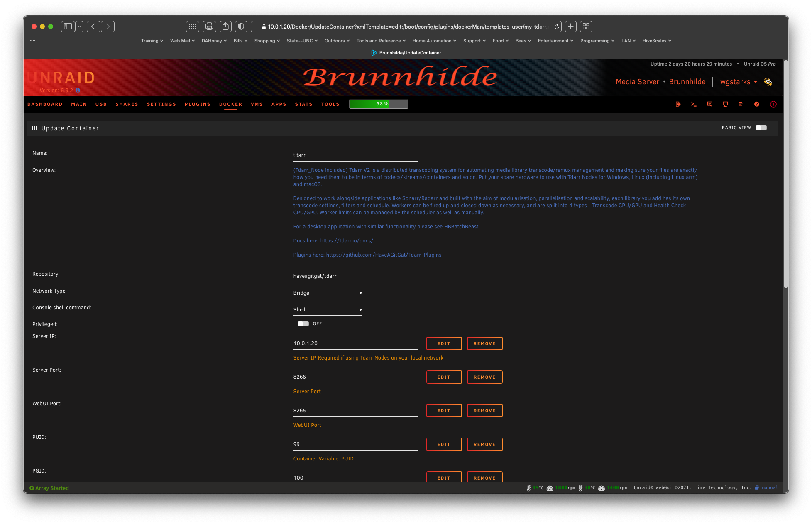Click the Repository input field
Image resolution: width=812 pixels, height=524 pixels.
355,276
